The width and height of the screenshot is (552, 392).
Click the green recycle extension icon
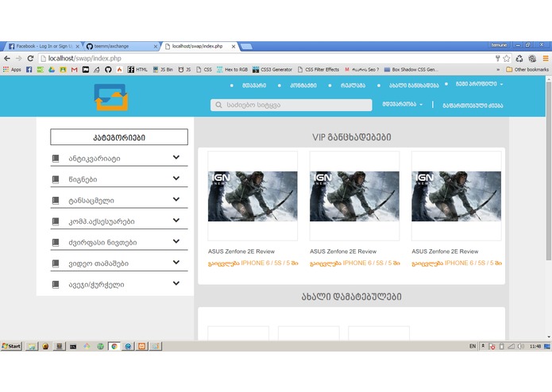point(519,59)
